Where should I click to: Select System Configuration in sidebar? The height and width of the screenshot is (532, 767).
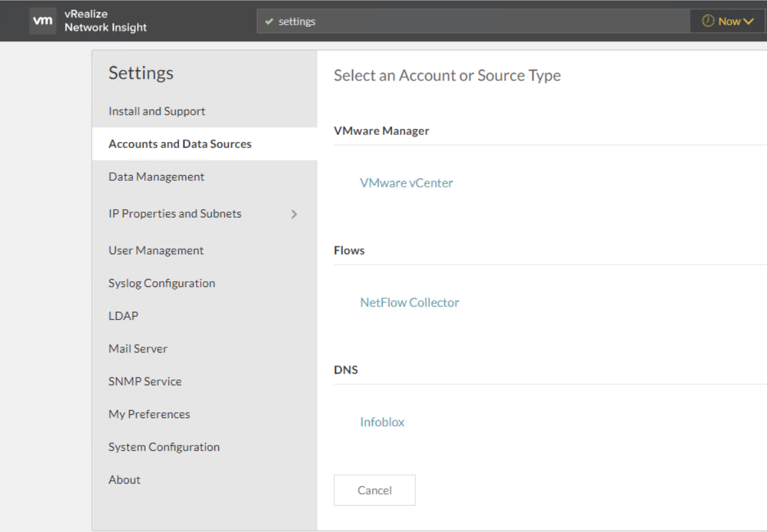coord(164,447)
